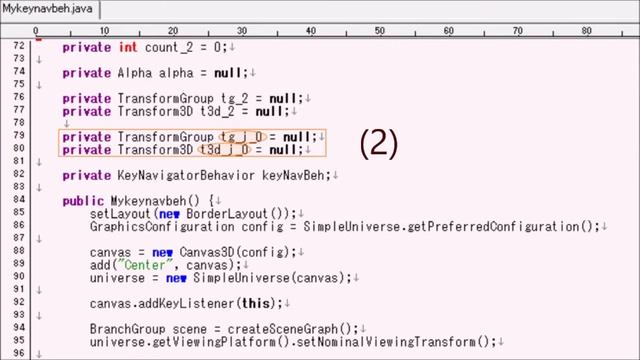Click line number 88 in gutter
This screenshot has width=640, height=360.
point(19,250)
